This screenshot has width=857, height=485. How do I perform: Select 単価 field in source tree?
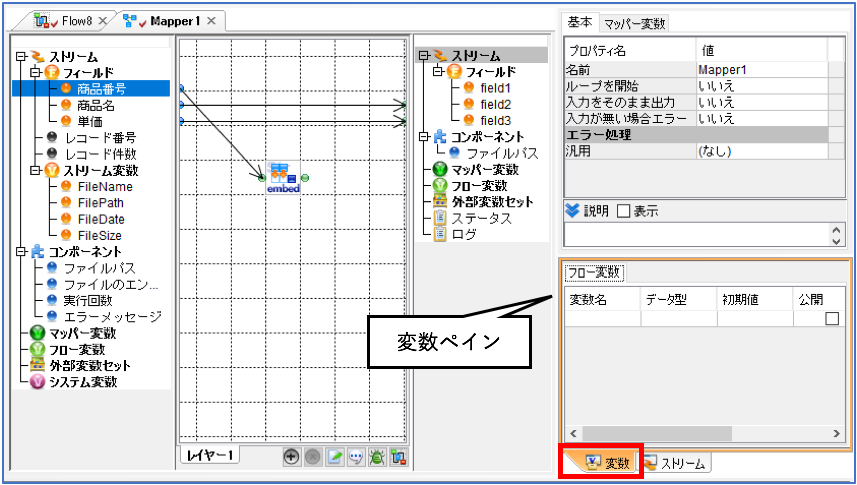90,121
